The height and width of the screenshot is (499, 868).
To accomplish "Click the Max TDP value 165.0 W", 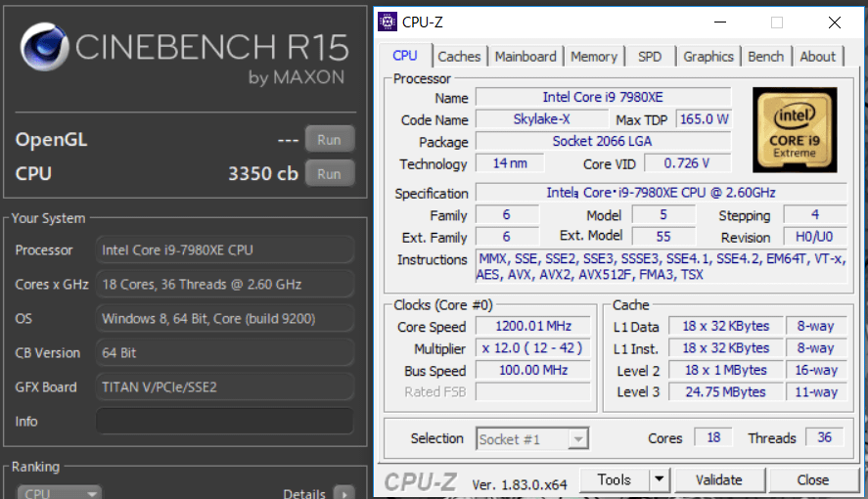I will pyautogui.click(x=704, y=119).
